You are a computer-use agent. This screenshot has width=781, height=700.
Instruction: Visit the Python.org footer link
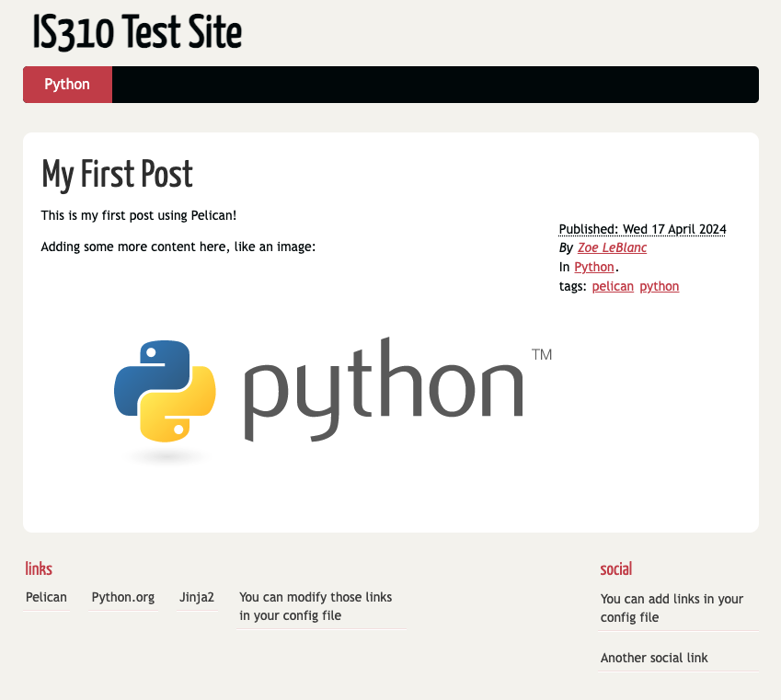tap(123, 597)
